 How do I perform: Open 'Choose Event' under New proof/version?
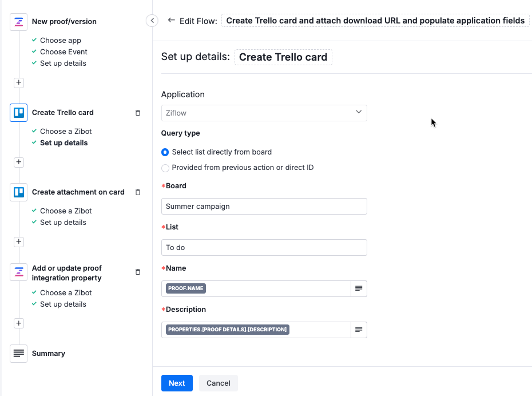tap(63, 52)
